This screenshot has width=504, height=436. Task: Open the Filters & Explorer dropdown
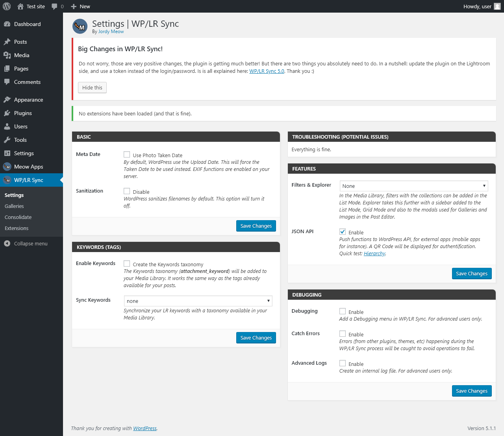tap(414, 186)
